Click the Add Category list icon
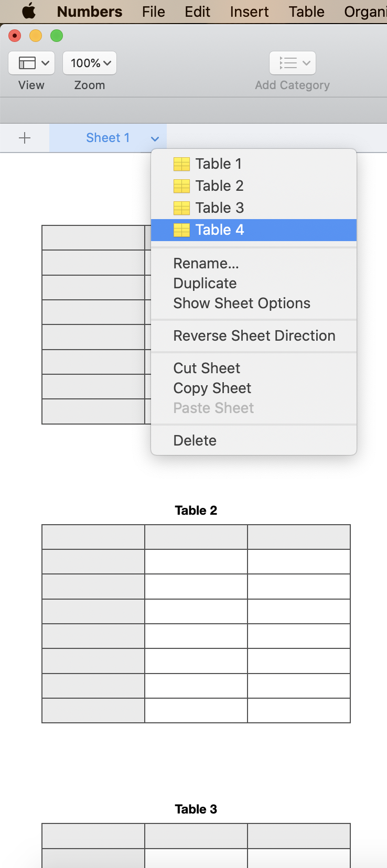Viewport: 387px width, 868px height. [288, 63]
